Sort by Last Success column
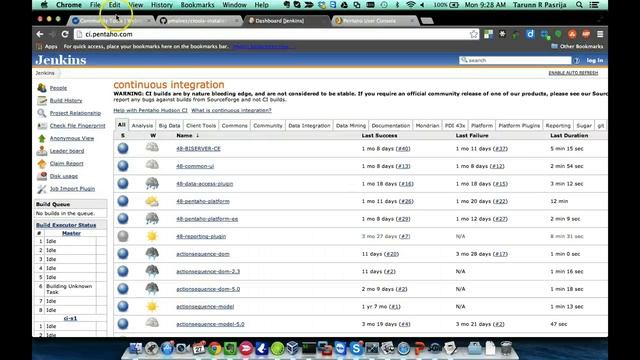This screenshot has height=360, width=640. point(379,136)
